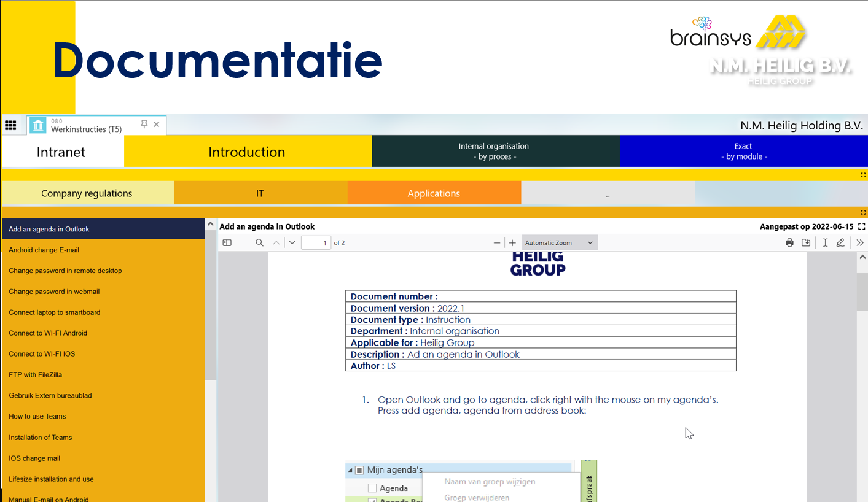The image size is (868, 502).
Task: Pin the Werkinstructies (T5) tab
Action: click(144, 123)
